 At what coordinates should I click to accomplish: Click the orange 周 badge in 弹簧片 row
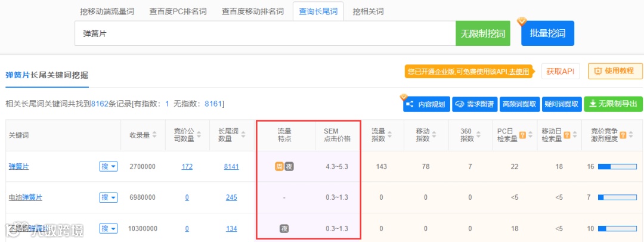pyautogui.click(x=279, y=167)
